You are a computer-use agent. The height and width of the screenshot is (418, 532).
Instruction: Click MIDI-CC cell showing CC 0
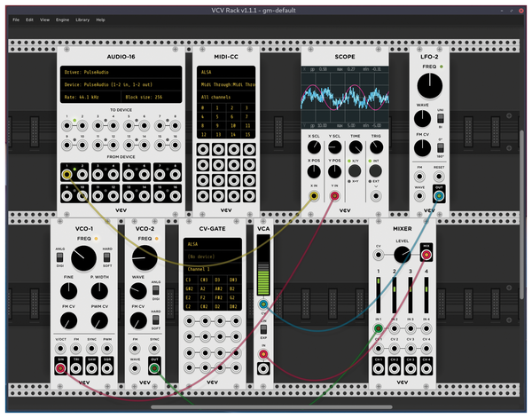click(x=203, y=107)
